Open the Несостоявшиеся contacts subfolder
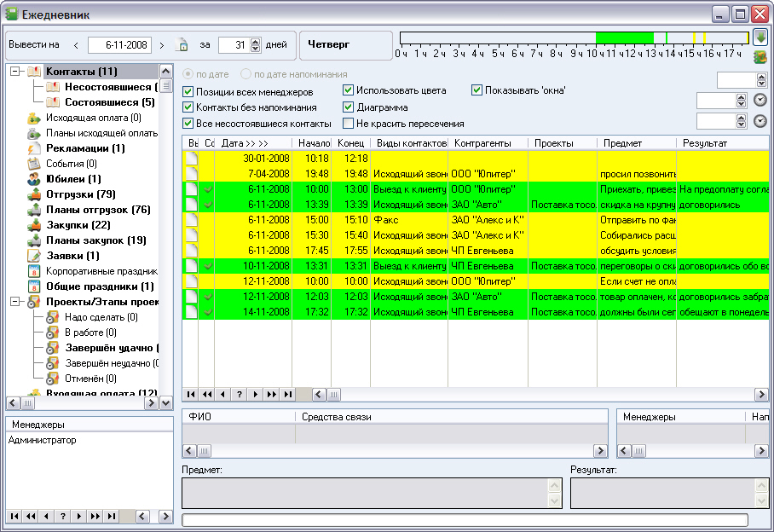Image resolution: width=774 pixels, height=532 pixels. pos(111,87)
